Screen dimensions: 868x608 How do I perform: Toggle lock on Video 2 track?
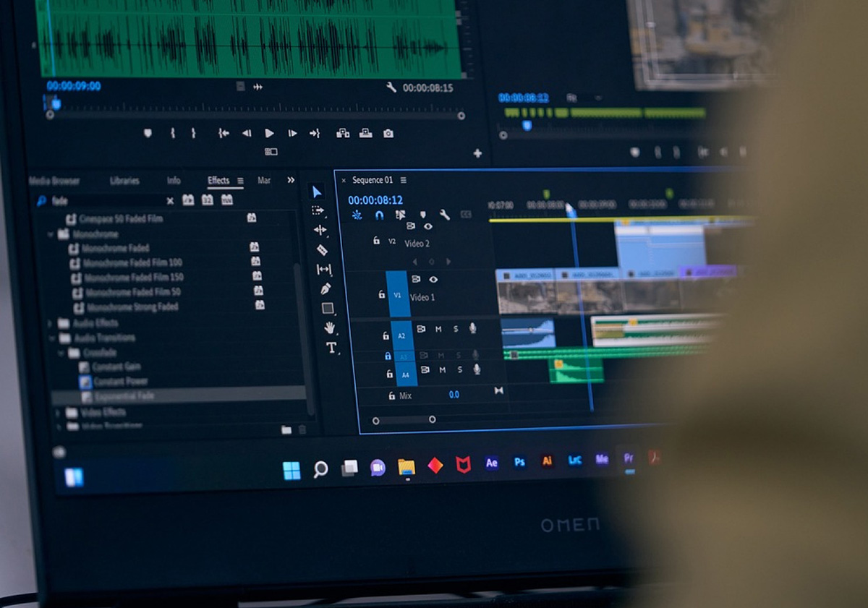click(x=375, y=241)
